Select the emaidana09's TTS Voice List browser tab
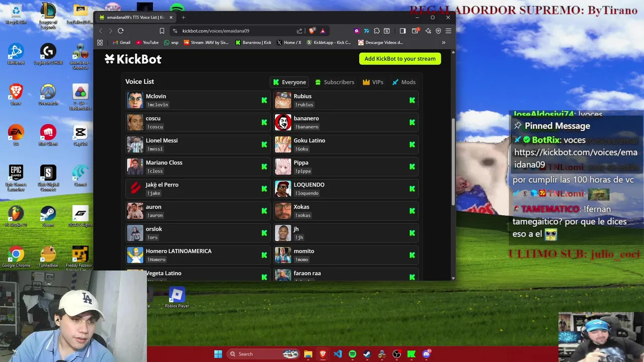This screenshot has width=644, height=362. 136,17
